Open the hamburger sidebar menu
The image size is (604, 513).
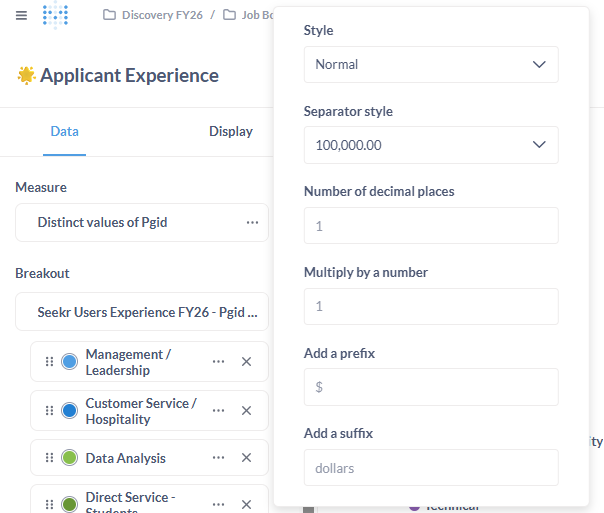click(21, 15)
